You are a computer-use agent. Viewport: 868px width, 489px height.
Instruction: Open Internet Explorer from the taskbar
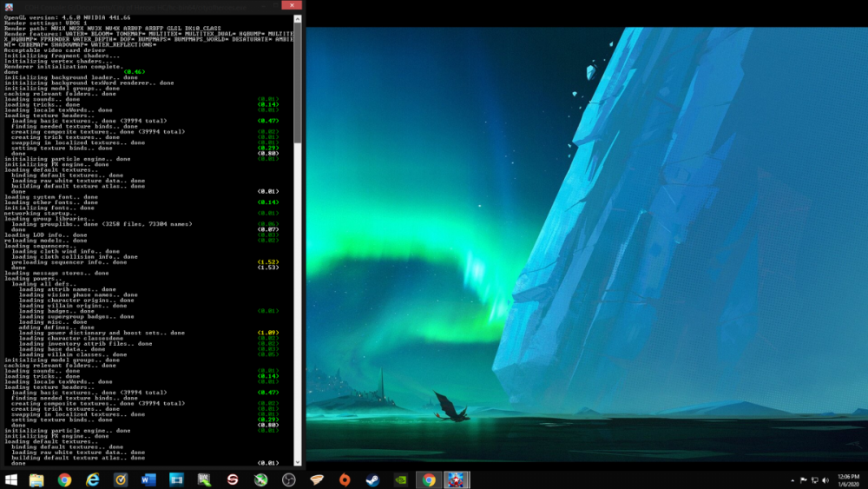(93, 479)
